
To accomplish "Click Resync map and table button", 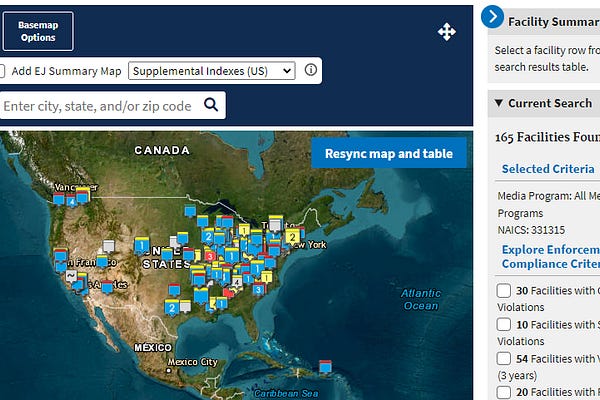I will tap(389, 153).
